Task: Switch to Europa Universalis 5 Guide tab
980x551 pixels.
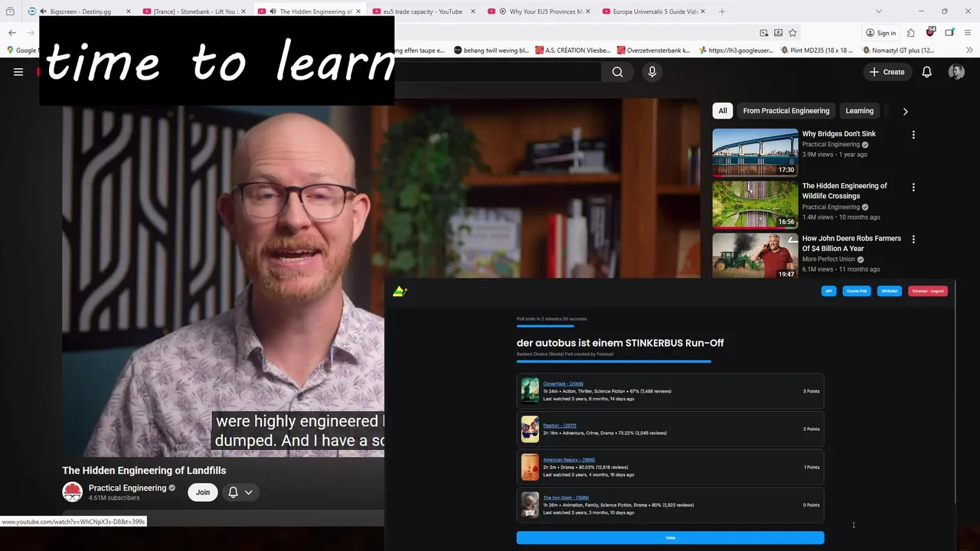Action: point(653,11)
